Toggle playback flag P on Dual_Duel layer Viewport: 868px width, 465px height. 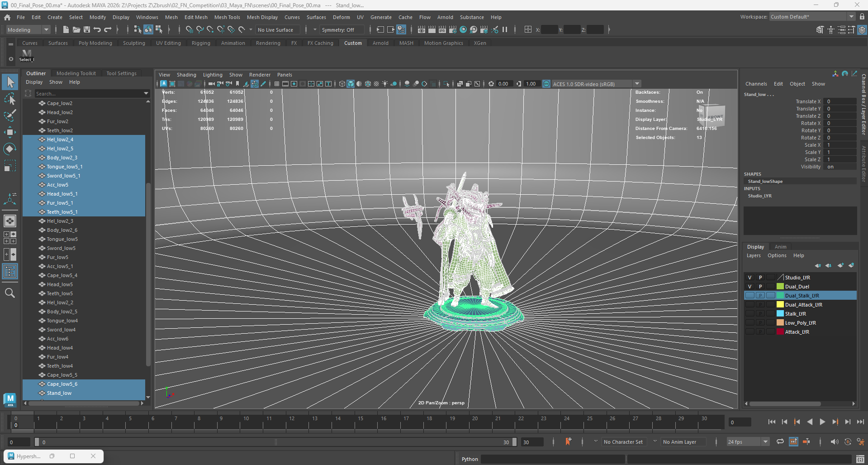pyautogui.click(x=760, y=287)
